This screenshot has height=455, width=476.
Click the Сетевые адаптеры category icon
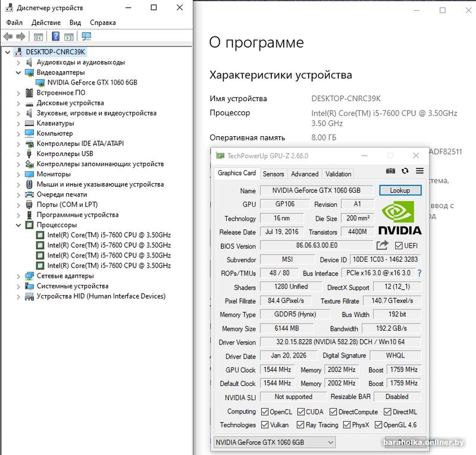click(29, 276)
